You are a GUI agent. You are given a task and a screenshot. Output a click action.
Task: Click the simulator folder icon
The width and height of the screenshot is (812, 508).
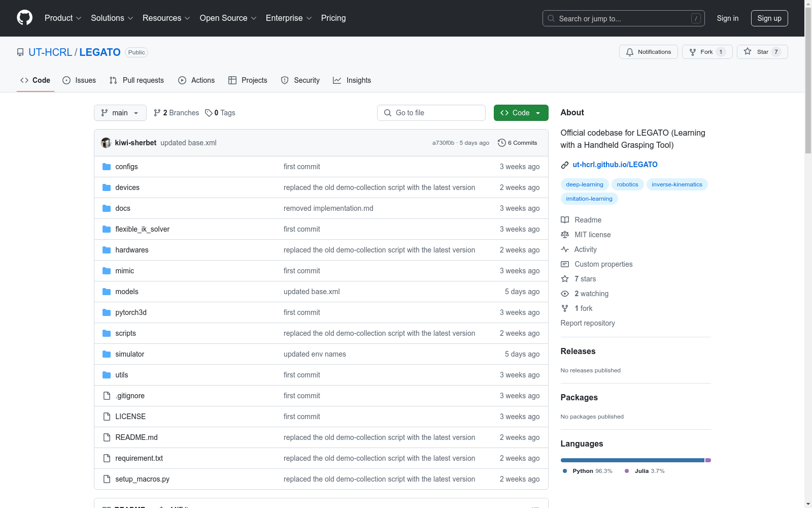(107, 354)
